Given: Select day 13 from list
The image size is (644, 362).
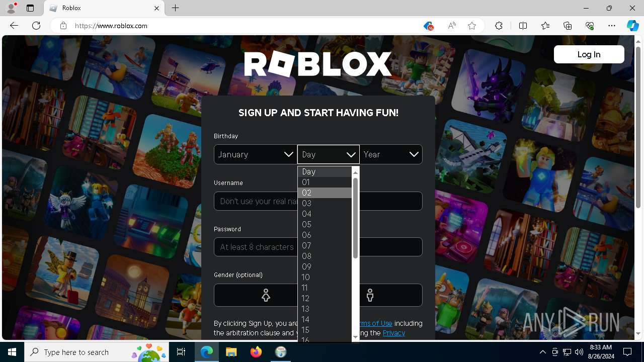Looking at the screenshot, I should [325, 309].
